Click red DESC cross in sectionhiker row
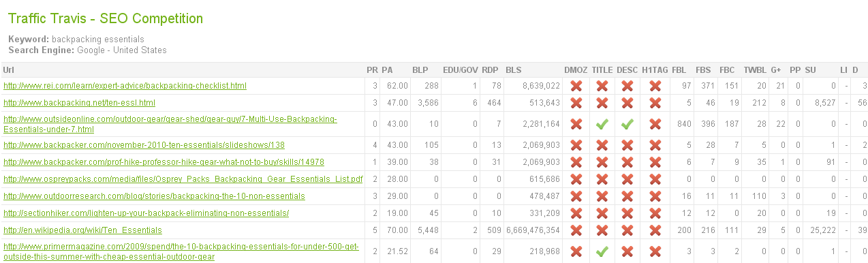The width and height of the screenshot is (868, 263). pos(627,213)
